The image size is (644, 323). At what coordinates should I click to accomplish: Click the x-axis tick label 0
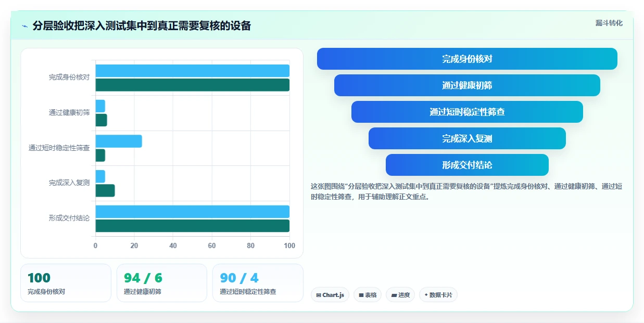(95, 246)
